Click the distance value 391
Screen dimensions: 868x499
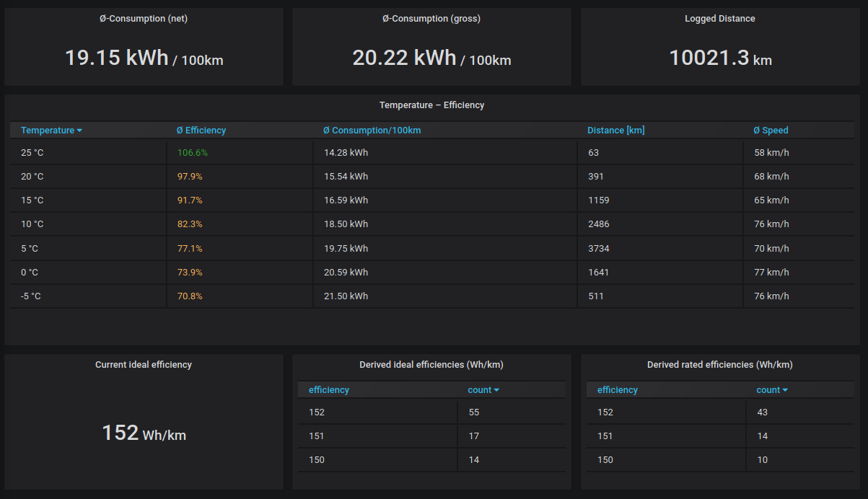coord(596,177)
